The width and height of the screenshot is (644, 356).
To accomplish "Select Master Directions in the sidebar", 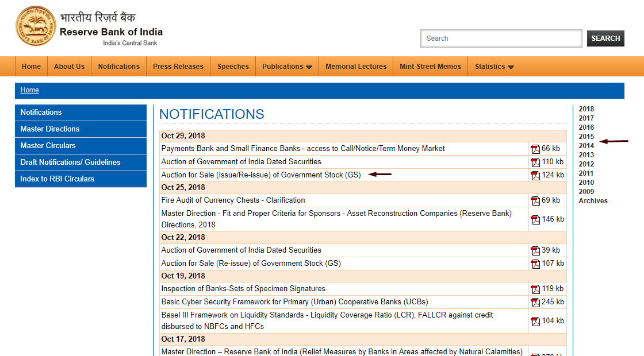I will click(81, 129).
